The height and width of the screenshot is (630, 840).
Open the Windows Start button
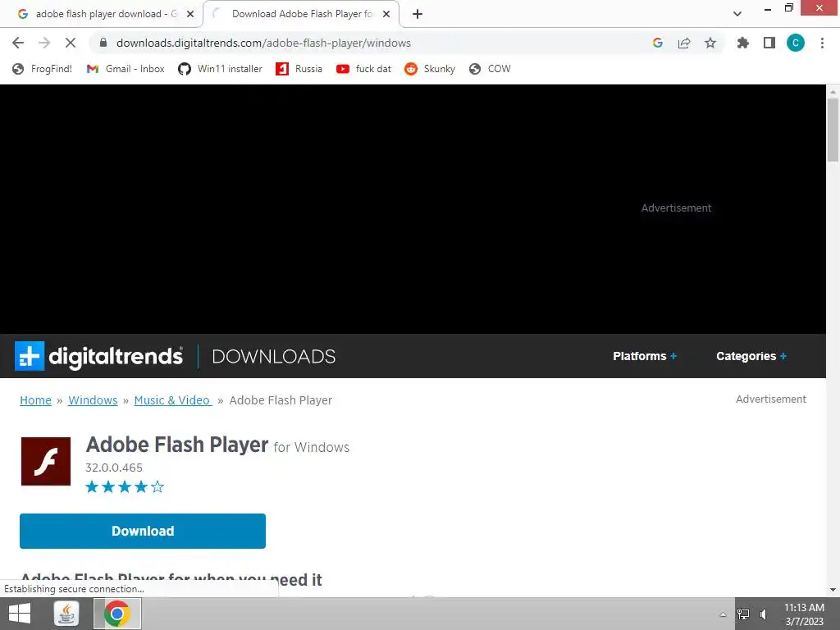(x=20, y=614)
